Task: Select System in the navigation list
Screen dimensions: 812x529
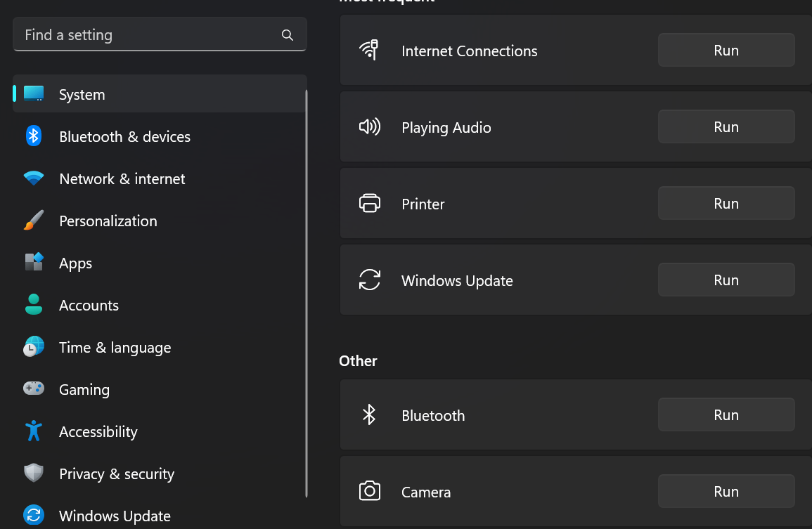Action: tap(82, 94)
